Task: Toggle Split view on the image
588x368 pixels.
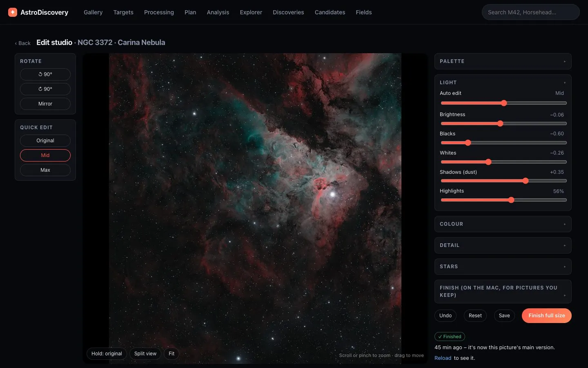Action: [145, 354]
